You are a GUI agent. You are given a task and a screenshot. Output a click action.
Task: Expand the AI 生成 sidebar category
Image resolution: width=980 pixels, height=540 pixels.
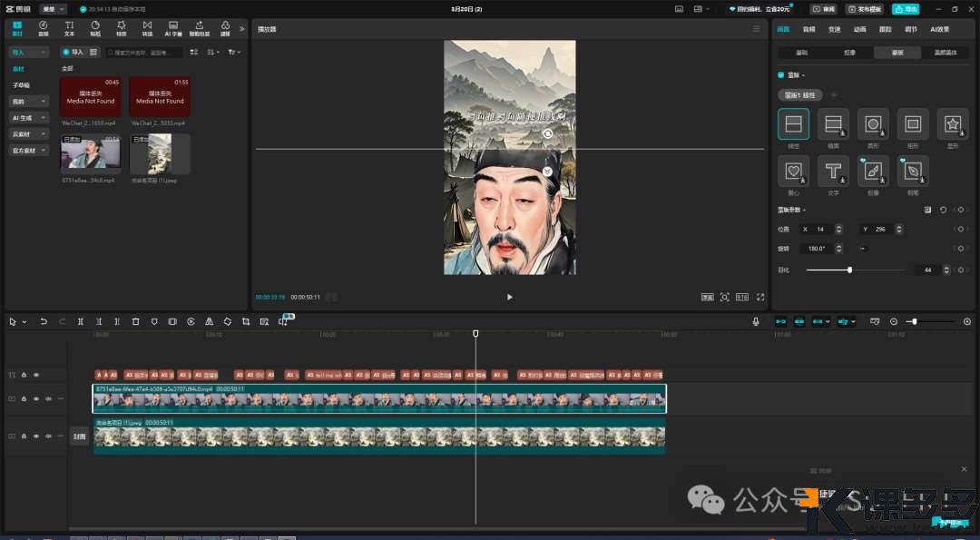point(29,117)
